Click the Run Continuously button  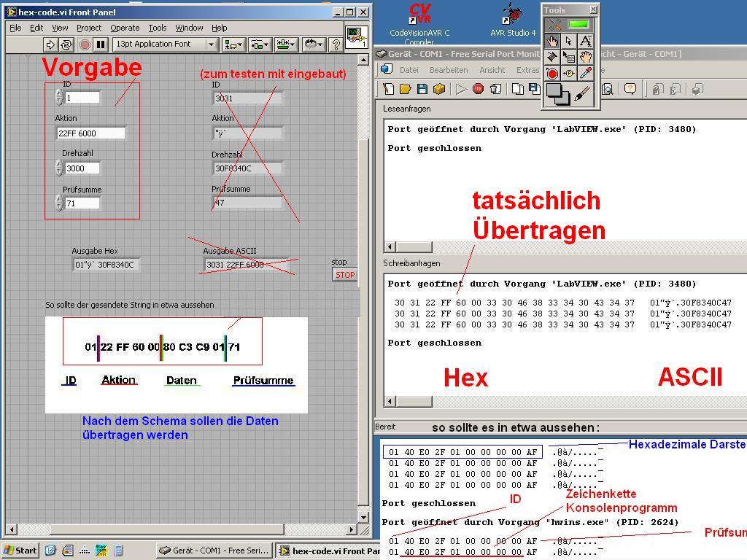click(x=66, y=44)
